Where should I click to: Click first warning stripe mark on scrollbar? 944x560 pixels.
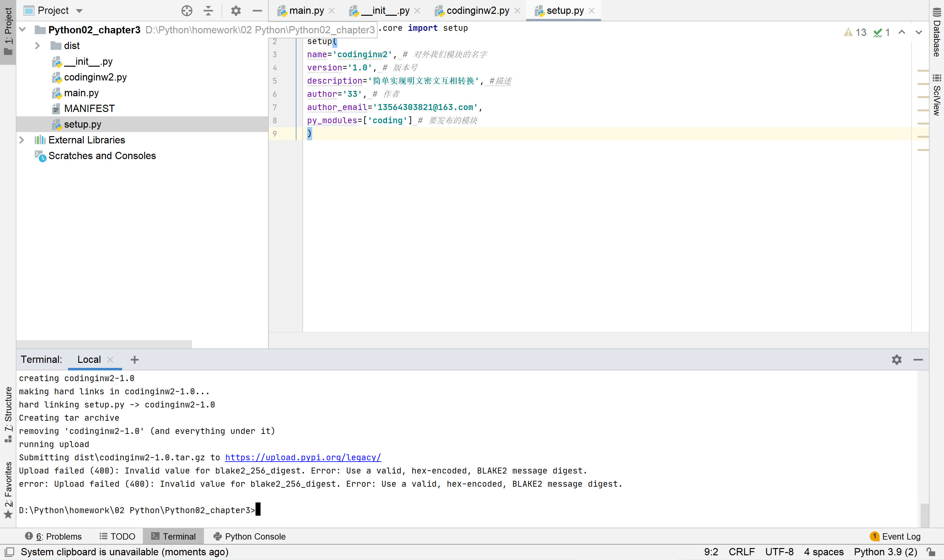(x=923, y=70)
